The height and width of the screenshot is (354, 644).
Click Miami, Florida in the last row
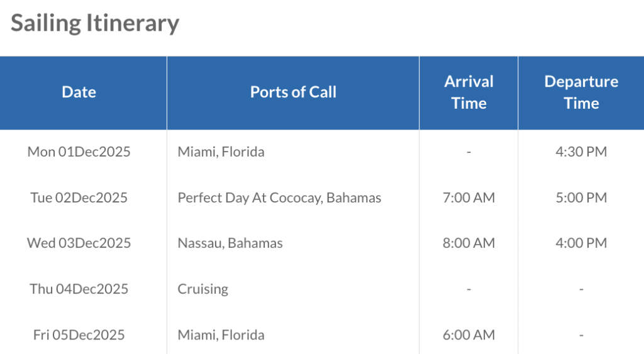(x=221, y=335)
